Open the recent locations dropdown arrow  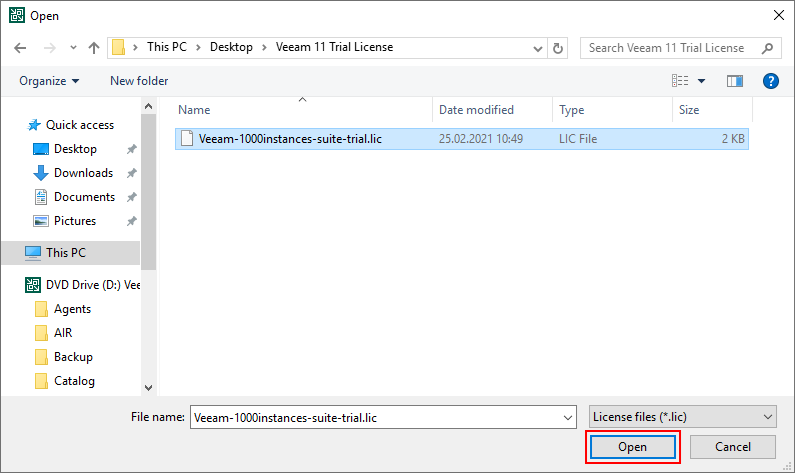(74, 48)
